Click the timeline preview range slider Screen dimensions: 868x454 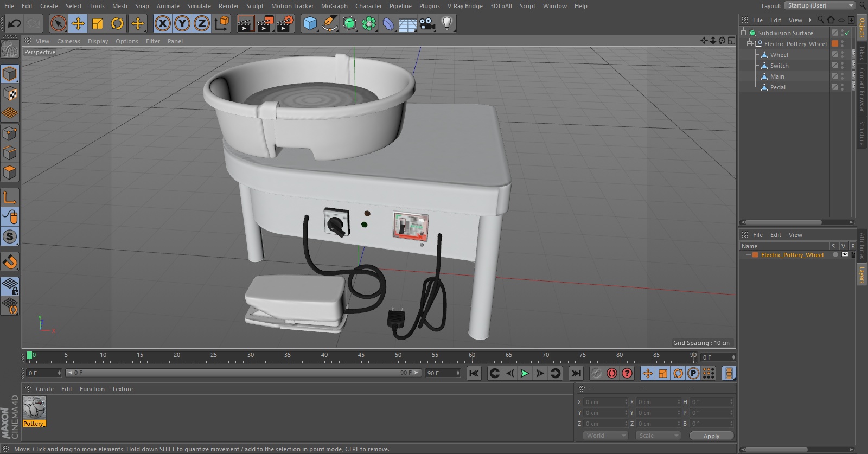[243, 373]
